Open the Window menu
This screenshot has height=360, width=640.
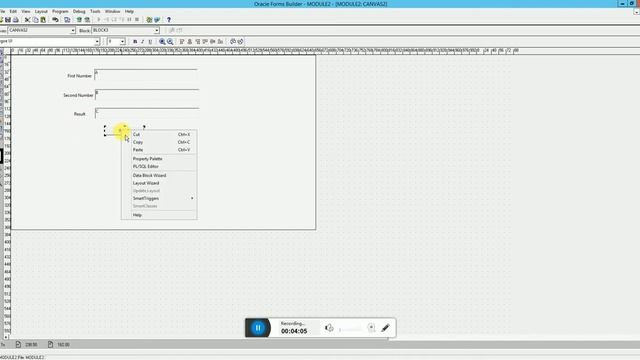(112, 11)
